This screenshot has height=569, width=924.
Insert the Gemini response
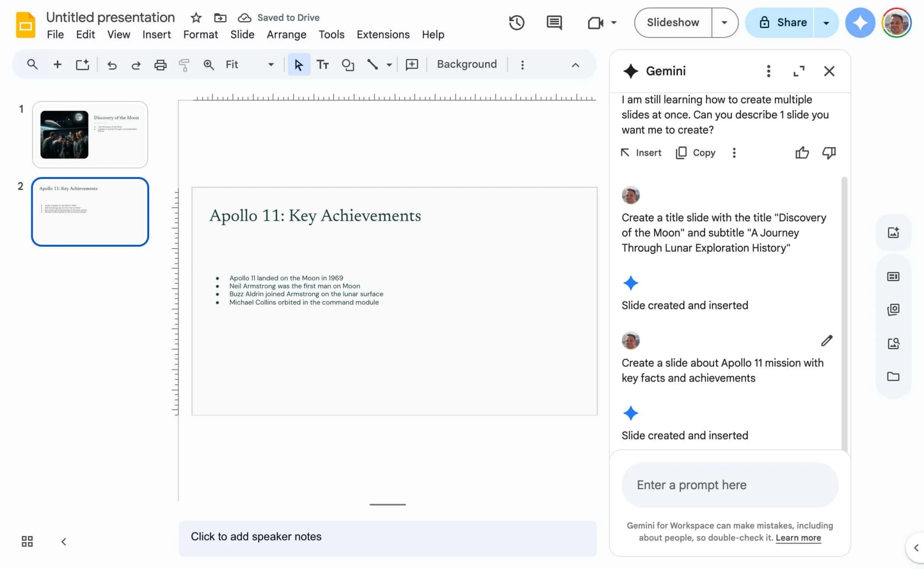click(641, 153)
